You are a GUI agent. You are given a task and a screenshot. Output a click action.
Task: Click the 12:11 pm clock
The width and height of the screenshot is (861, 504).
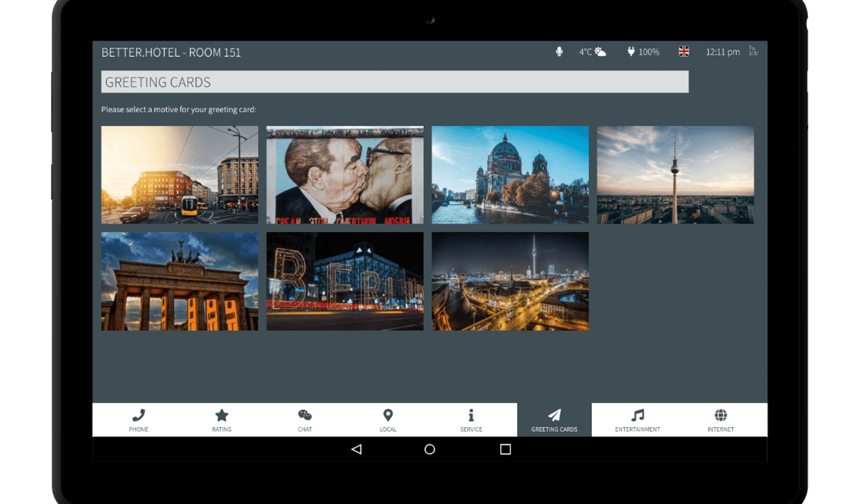[723, 52]
